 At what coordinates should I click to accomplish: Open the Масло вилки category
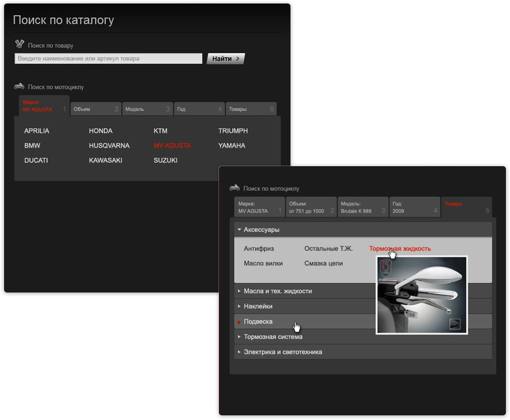(x=263, y=264)
